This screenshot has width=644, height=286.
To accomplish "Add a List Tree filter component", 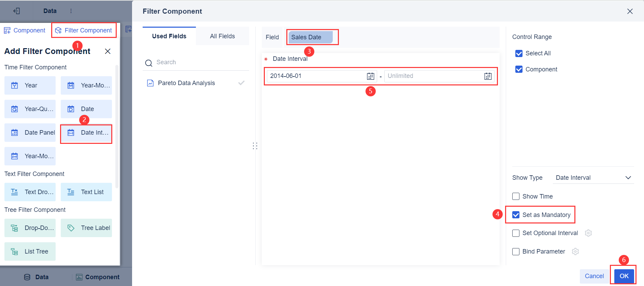I will point(30,251).
